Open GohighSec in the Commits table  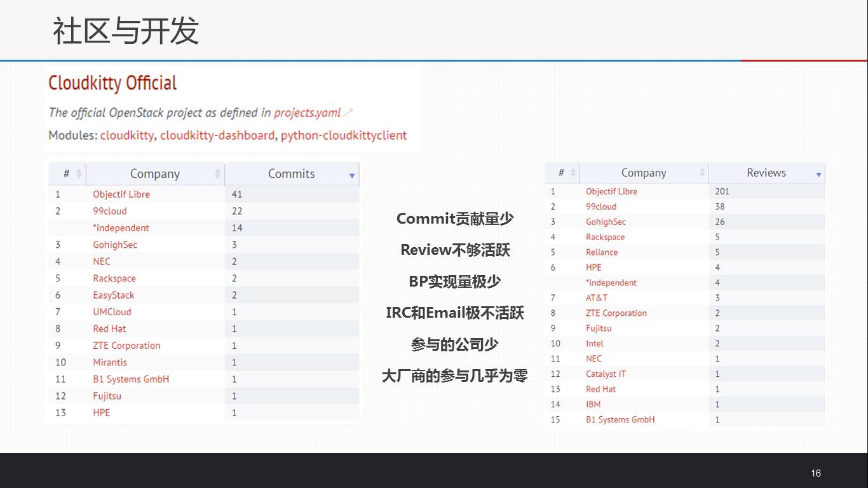[115, 245]
